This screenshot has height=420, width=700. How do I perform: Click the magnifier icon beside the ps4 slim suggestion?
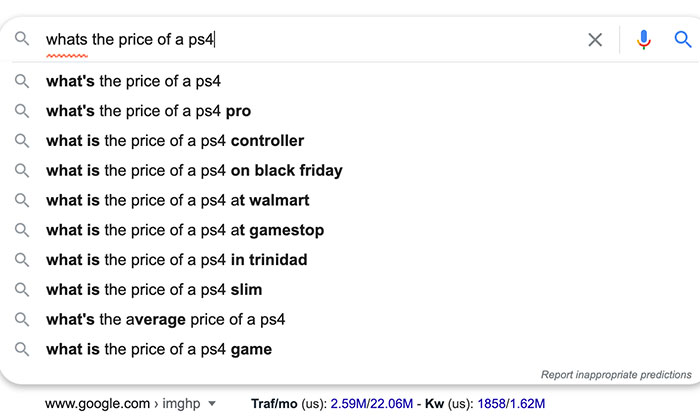[21, 290]
